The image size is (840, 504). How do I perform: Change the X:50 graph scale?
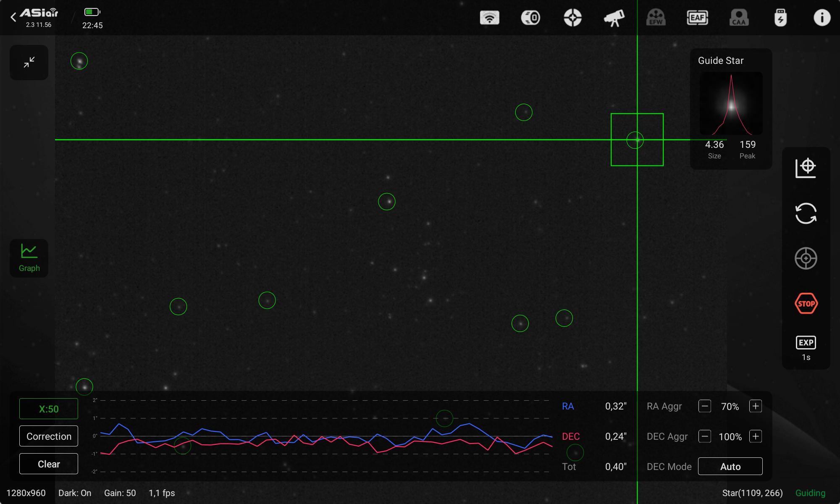coord(49,409)
